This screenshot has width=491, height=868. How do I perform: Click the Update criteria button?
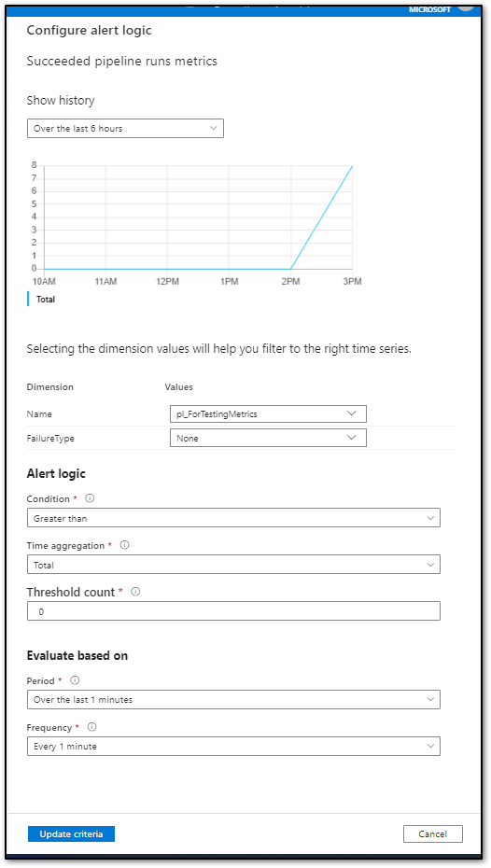71,833
